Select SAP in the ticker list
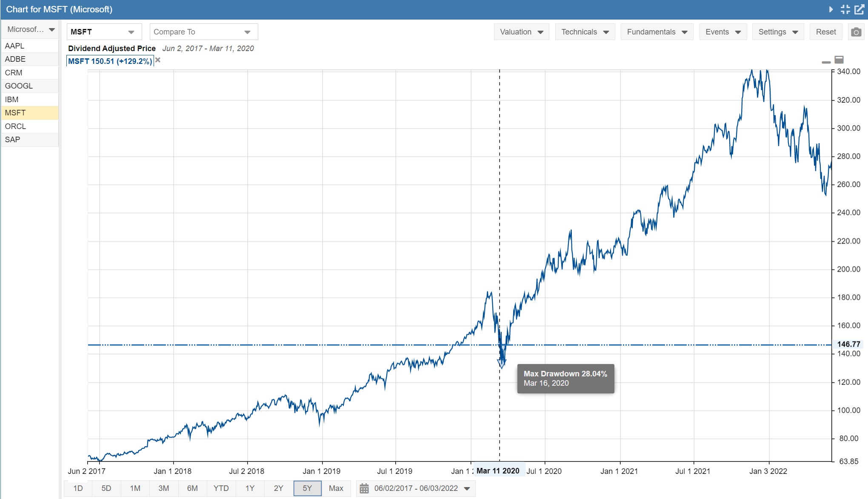The height and width of the screenshot is (499, 868). pyautogui.click(x=30, y=140)
